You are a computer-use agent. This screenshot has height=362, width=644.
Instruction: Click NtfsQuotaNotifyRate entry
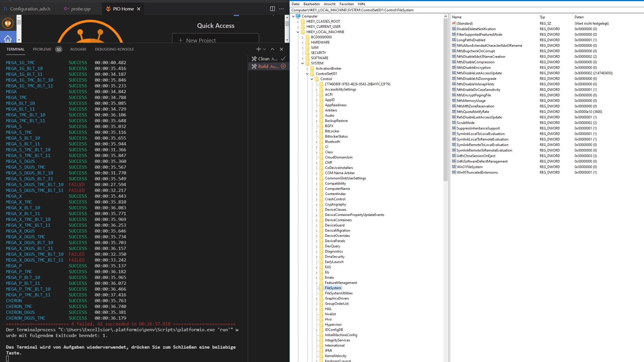(x=473, y=111)
